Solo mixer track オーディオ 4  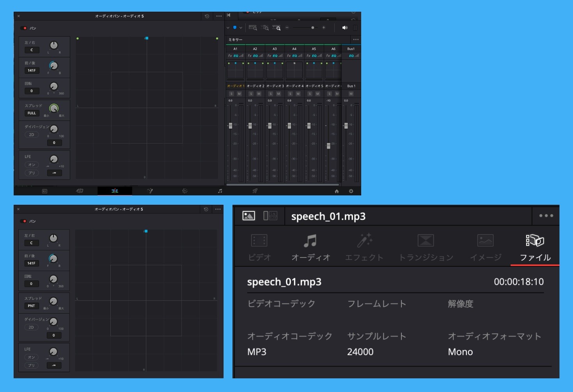290,94
